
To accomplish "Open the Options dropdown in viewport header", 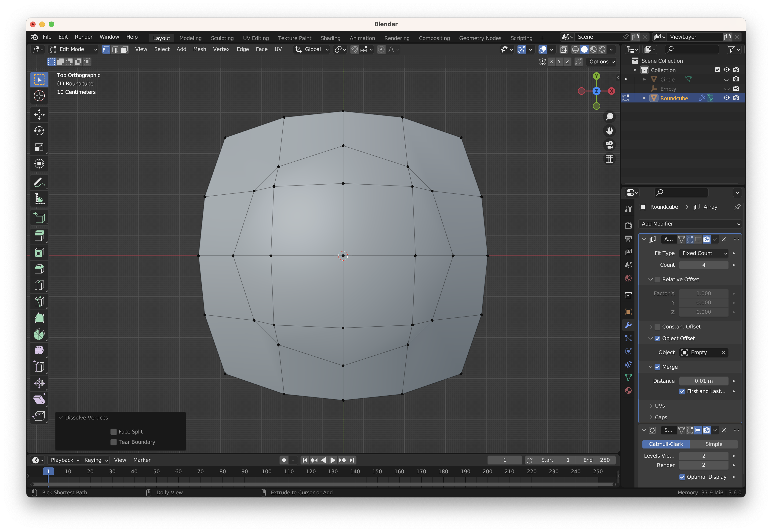I will click(602, 62).
